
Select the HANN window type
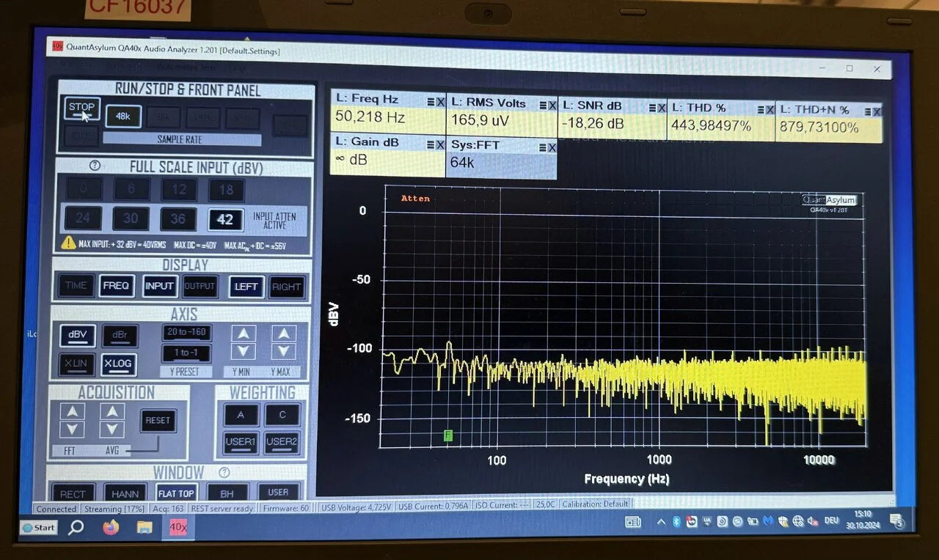tap(124, 493)
